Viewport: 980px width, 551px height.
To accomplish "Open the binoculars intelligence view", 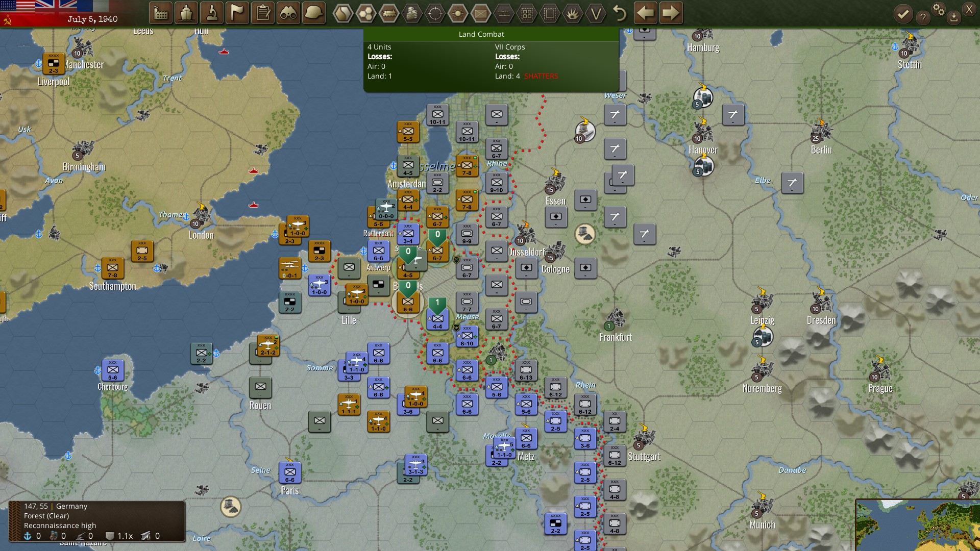I will coord(288,13).
